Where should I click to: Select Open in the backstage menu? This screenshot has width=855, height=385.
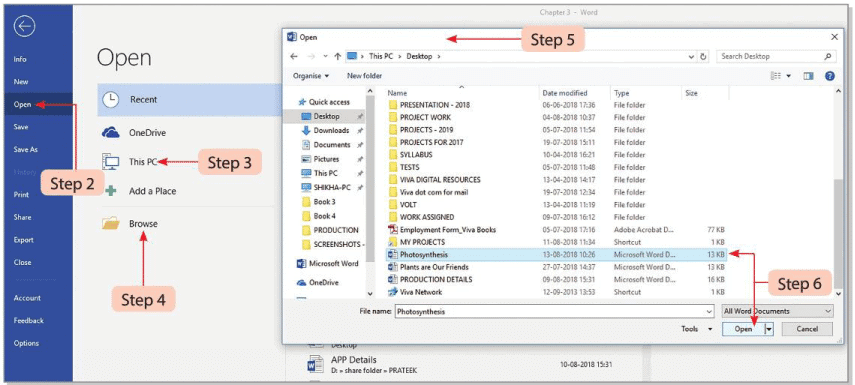22,104
